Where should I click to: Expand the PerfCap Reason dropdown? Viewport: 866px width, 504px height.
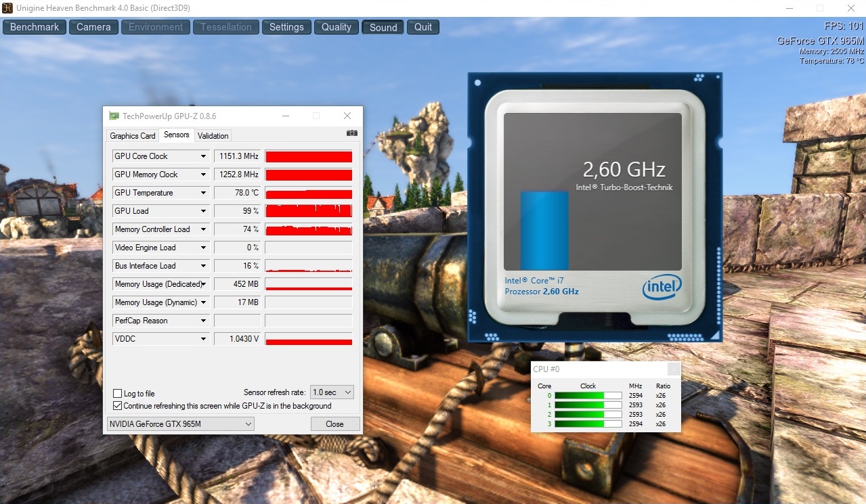(x=203, y=321)
